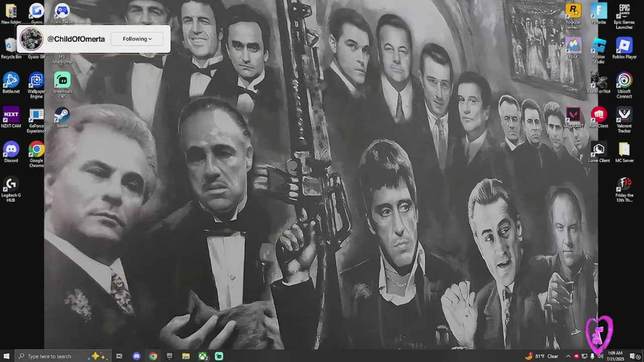
Task: Open the Google Chrome desktop shortcut
Action: point(36,155)
